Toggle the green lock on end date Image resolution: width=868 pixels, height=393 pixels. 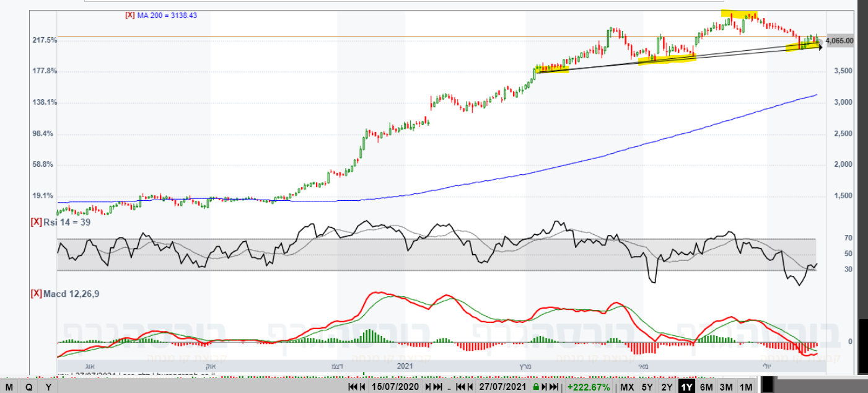tap(536, 387)
